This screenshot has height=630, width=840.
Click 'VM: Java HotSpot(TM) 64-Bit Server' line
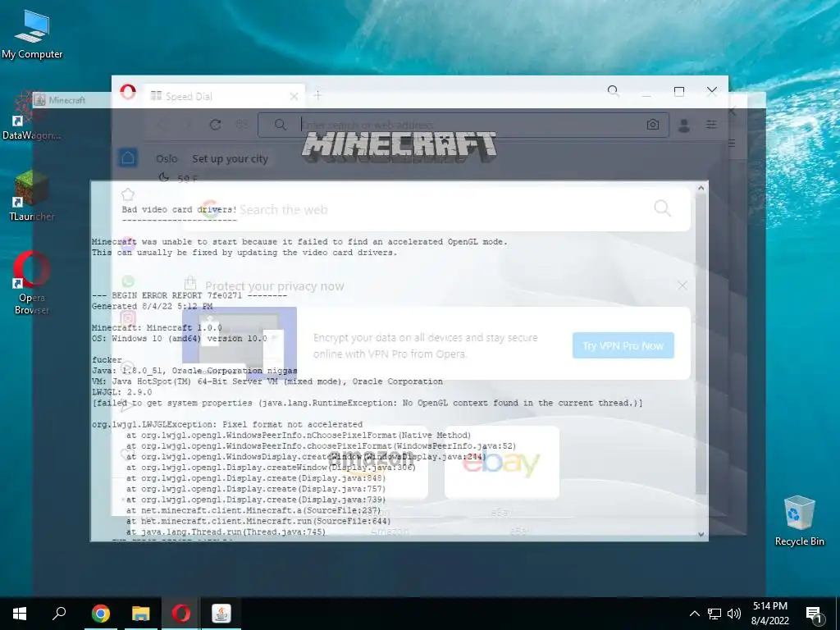point(267,381)
